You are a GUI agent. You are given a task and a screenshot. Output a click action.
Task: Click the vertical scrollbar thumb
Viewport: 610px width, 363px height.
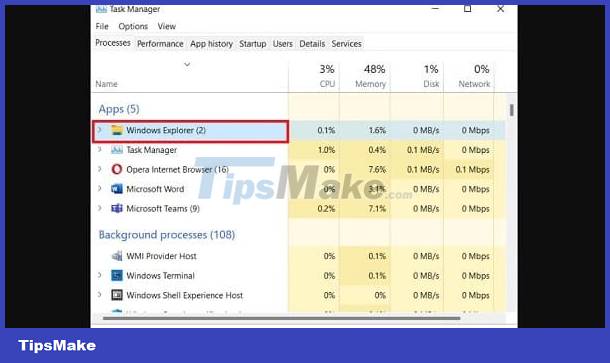pos(511,110)
